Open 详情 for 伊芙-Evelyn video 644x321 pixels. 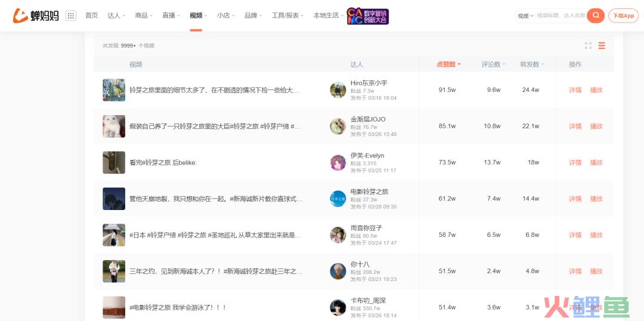click(575, 162)
